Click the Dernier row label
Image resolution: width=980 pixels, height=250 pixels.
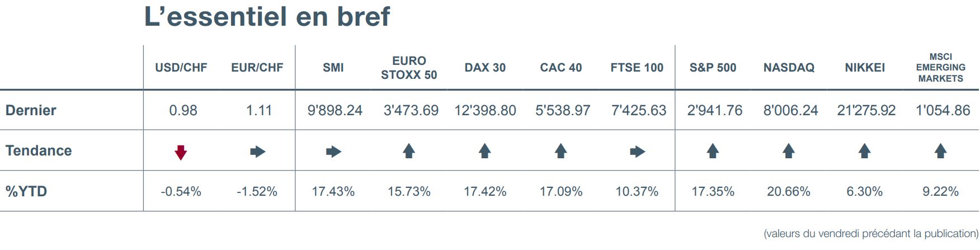(31, 110)
